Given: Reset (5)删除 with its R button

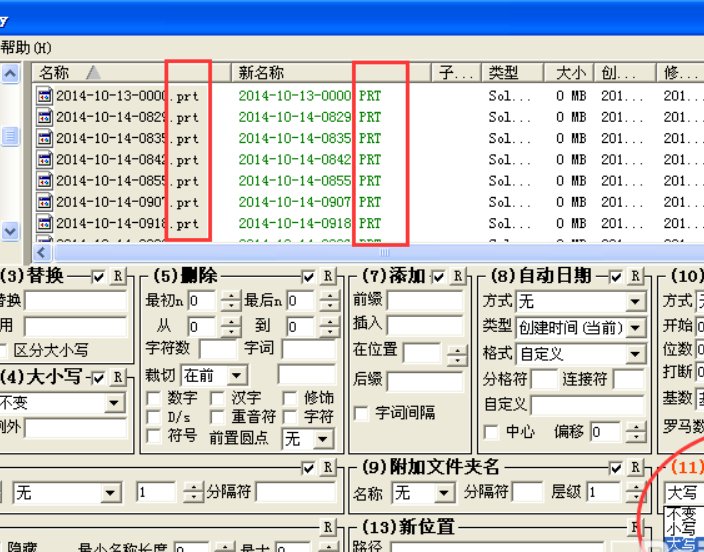Looking at the screenshot, I should (x=328, y=276).
